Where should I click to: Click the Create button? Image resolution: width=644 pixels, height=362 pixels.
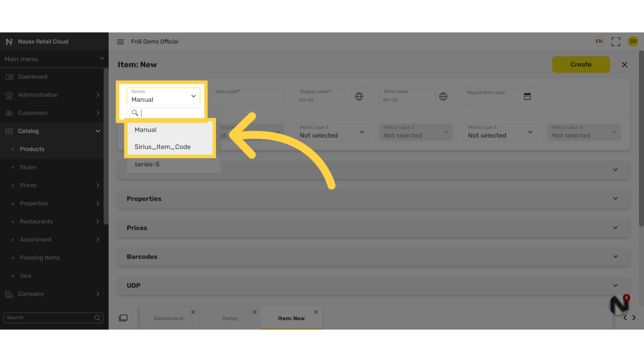(x=581, y=64)
